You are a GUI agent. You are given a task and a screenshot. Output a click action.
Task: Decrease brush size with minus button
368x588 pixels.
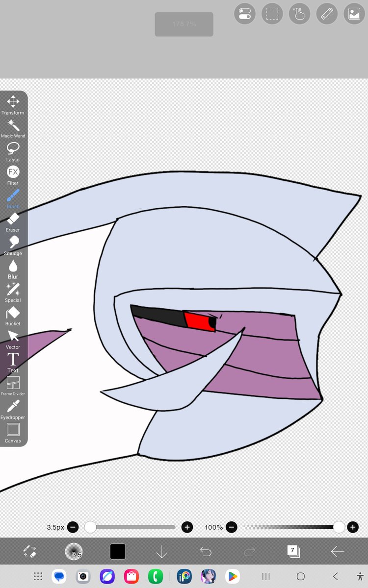[73, 527]
